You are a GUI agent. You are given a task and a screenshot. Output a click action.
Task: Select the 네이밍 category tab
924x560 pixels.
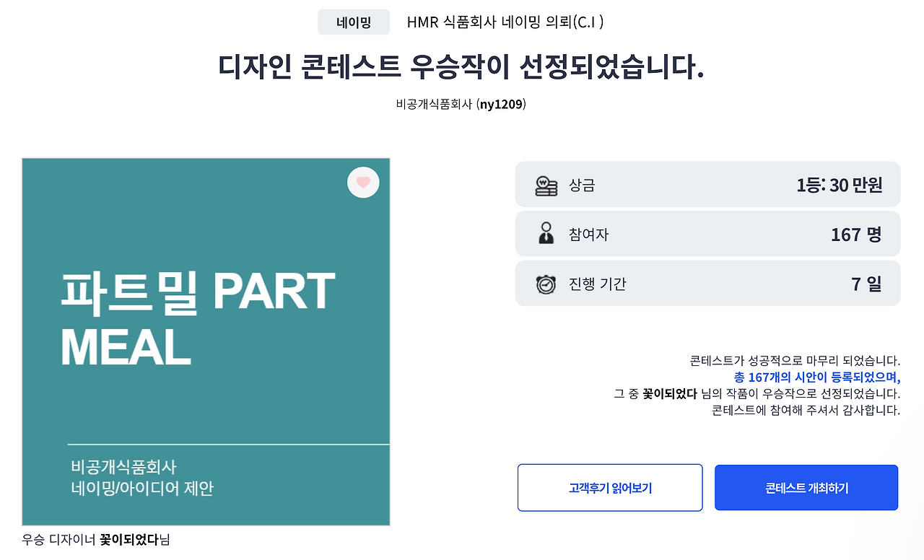[x=353, y=22]
